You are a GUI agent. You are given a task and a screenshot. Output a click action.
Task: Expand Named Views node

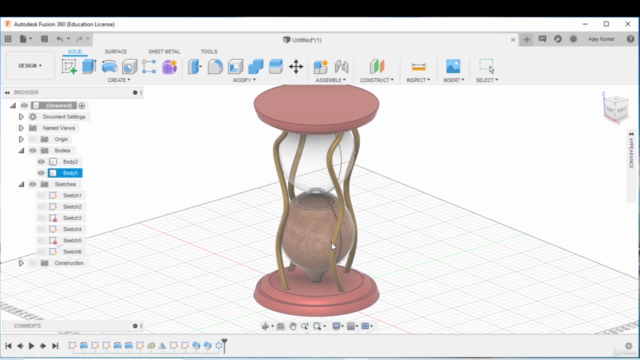[x=21, y=128]
